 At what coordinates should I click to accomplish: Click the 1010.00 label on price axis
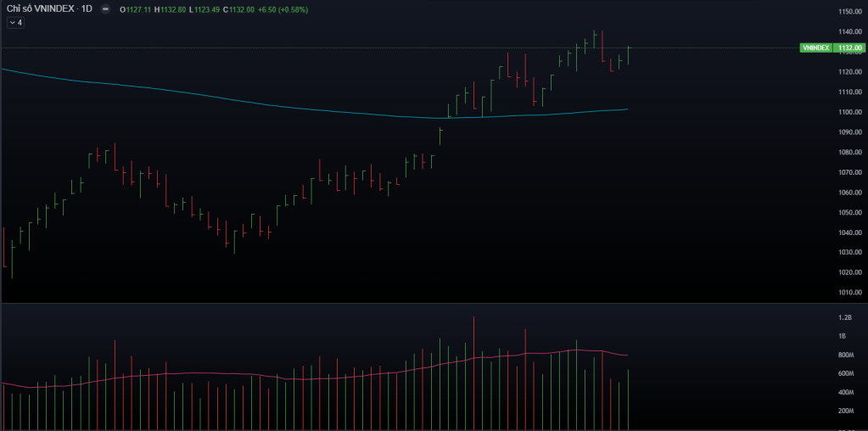coord(850,293)
